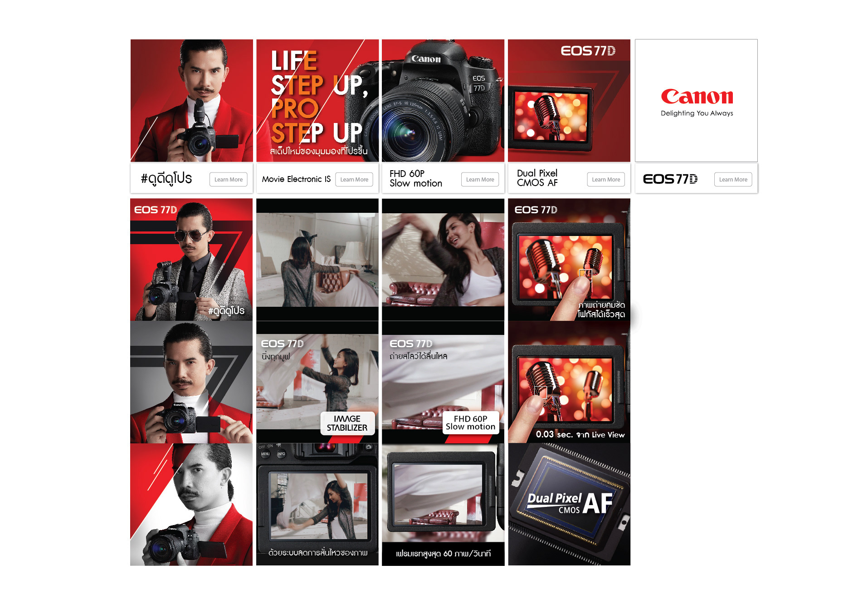Click Learn More beside FHD 60P Slow motion
The height and width of the screenshot is (609, 868).
point(480,179)
